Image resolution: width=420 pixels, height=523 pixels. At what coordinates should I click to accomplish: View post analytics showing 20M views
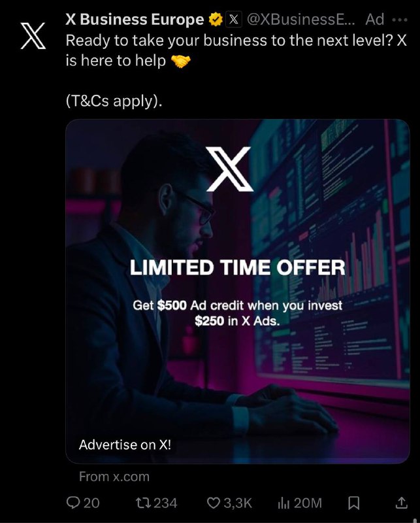pos(300,503)
